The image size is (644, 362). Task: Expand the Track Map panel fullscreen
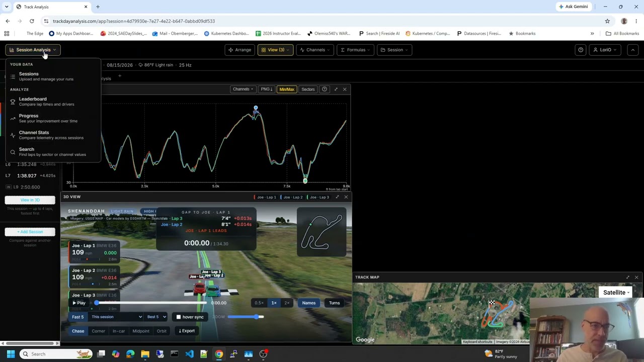point(627,278)
